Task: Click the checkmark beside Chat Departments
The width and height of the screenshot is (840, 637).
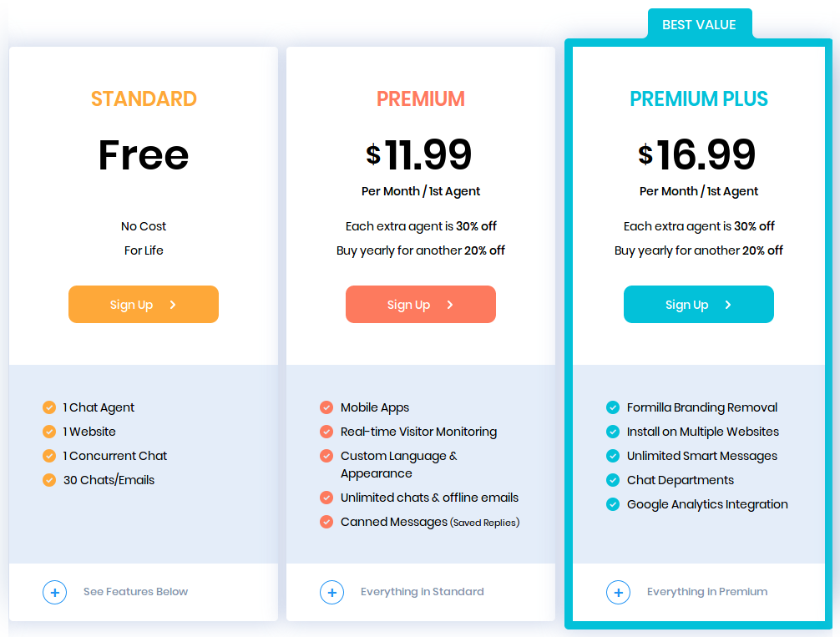Action: [x=612, y=480]
